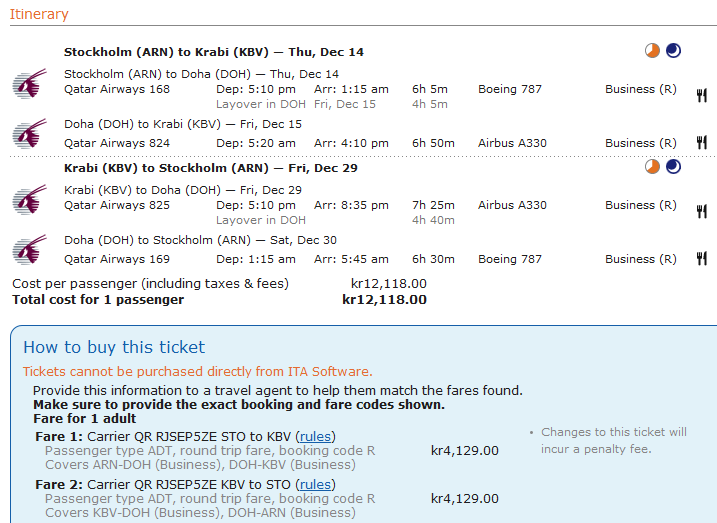717x523 pixels.
Task: Click meal icon for Qatar Airways 824
Action: point(702,143)
